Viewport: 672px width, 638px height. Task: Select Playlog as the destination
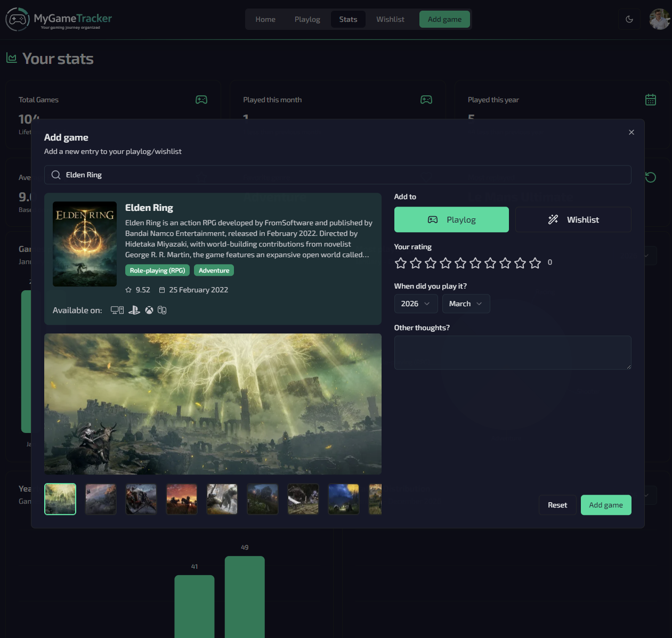tap(451, 219)
